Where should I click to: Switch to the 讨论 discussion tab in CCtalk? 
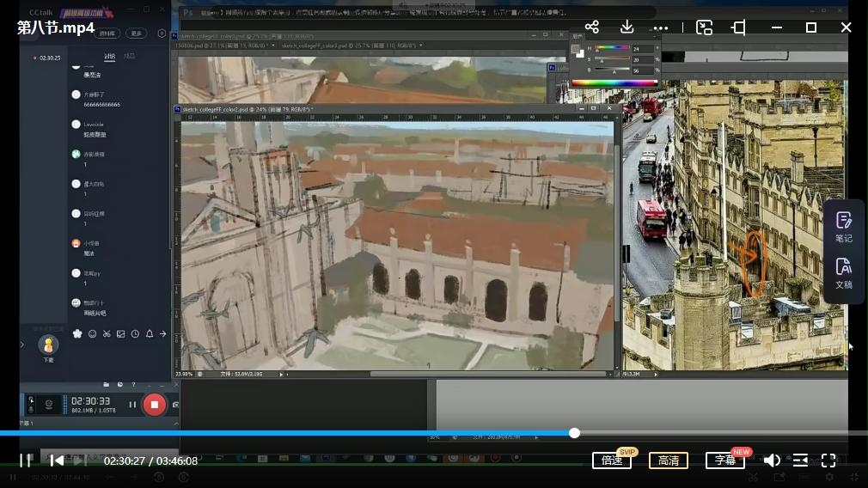tap(110, 56)
